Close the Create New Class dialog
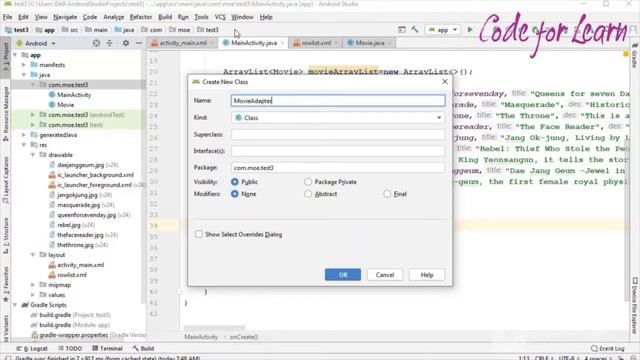The height and width of the screenshot is (360, 640). [445, 82]
